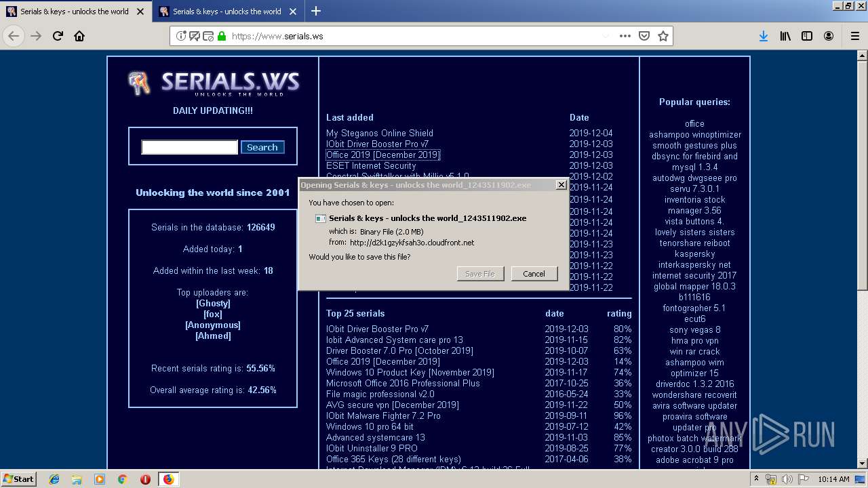Open popular query 'fontographer 5.1'
Image resolution: width=868 pixels, height=488 pixels.
coord(694,308)
